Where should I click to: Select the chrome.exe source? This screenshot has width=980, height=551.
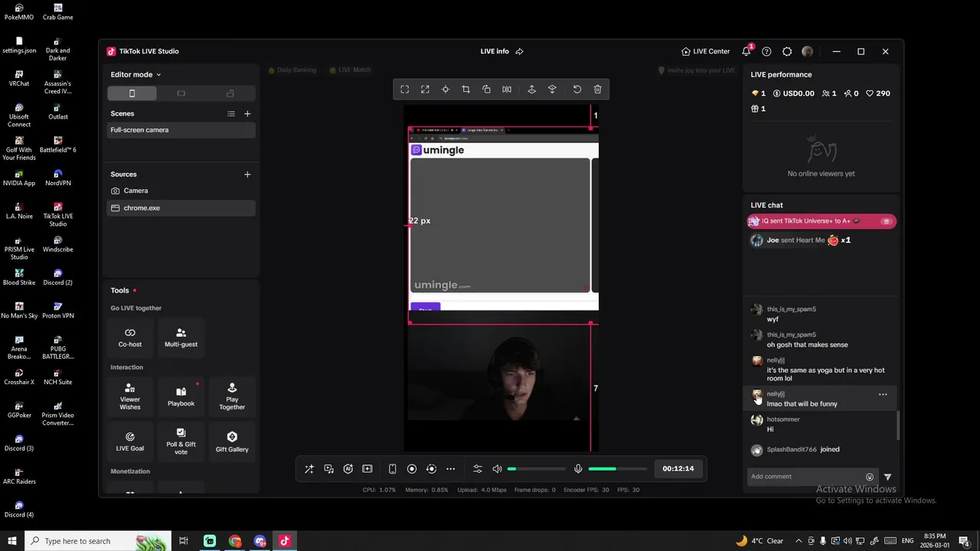click(181, 208)
